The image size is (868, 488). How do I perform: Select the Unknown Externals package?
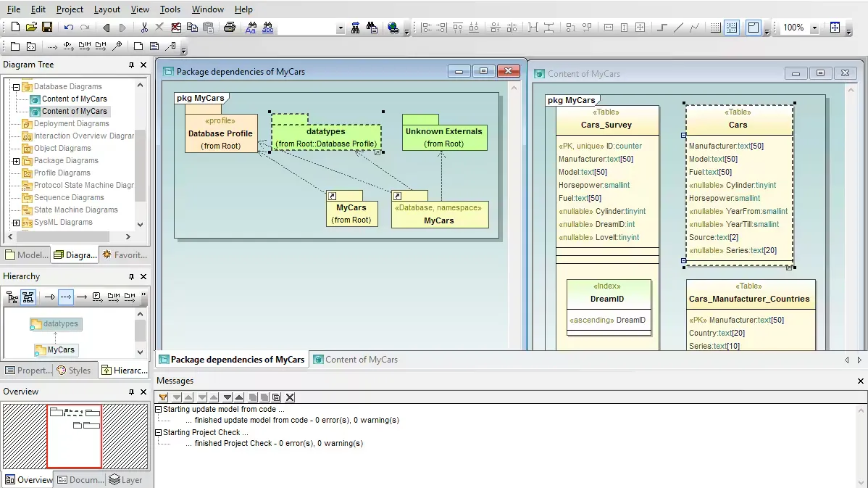[445, 133]
